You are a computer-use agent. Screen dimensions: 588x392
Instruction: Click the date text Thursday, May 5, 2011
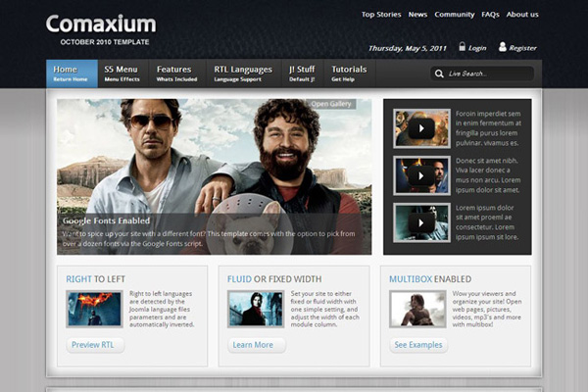(408, 48)
